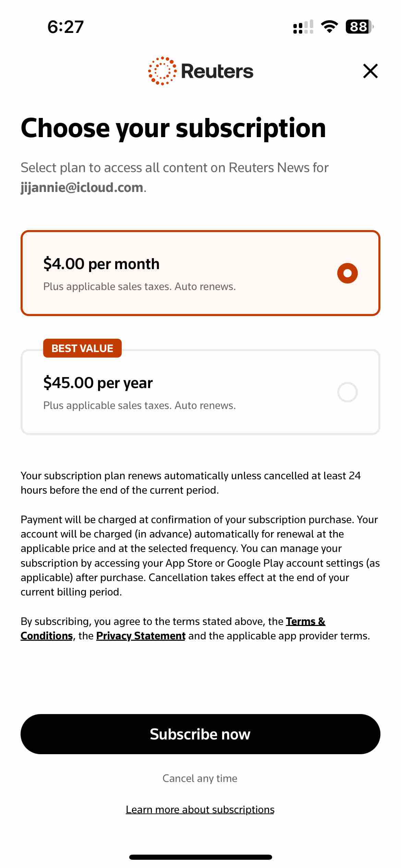The width and height of the screenshot is (401, 868).
Task: Open the Privacy Statement link
Action: [141, 636]
